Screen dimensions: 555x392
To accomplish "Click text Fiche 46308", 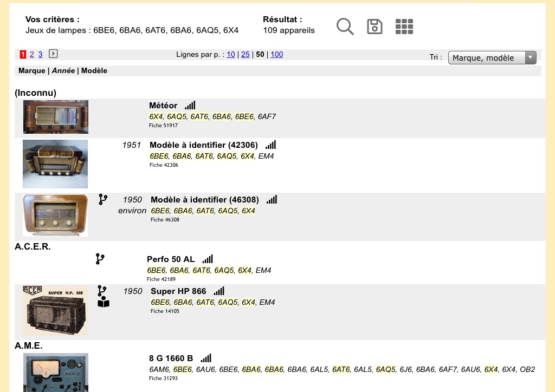I will (165, 219).
